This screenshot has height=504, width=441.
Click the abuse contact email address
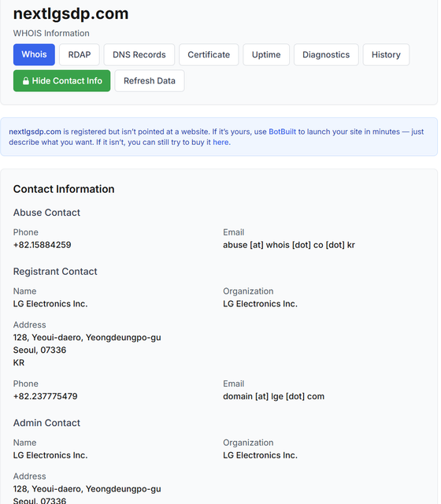point(289,245)
